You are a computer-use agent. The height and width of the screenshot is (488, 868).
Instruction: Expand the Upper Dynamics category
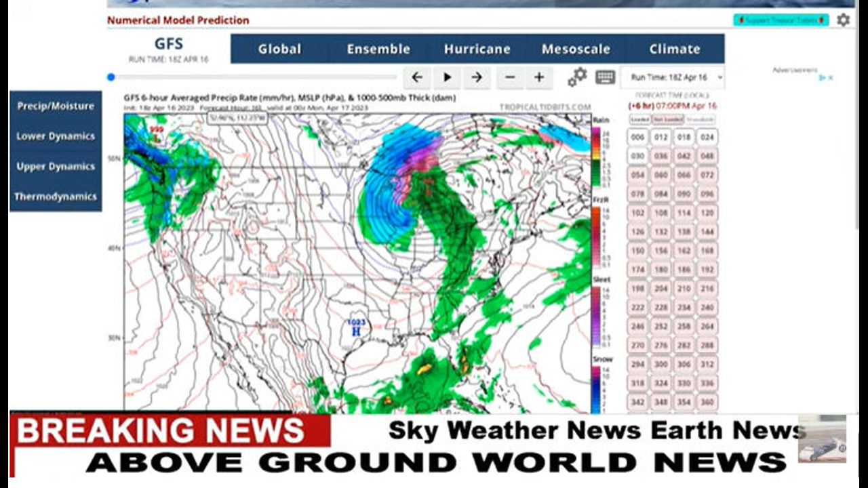click(x=56, y=166)
